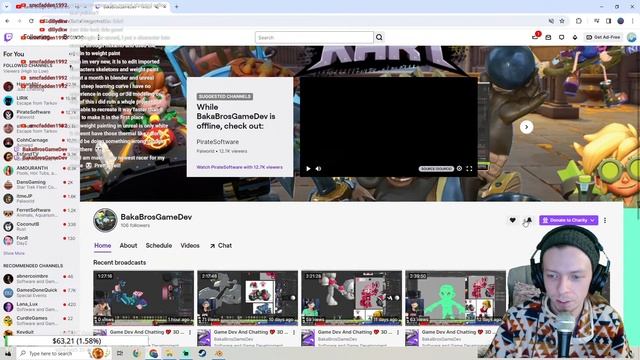The height and width of the screenshot is (360, 640).
Task: Open BakaBrosGameDev channel avatar
Action: pos(105,220)
